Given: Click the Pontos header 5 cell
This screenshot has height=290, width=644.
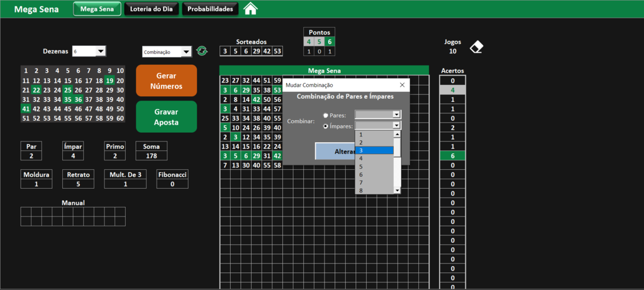Looking at the screenshot, I should click(319, 42).
